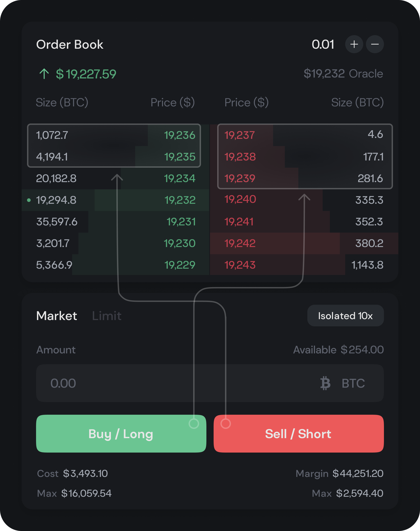This screenshot has width=420, height=531.
Task: Click into the 0.00 amount input field
Action: (172, 383)
